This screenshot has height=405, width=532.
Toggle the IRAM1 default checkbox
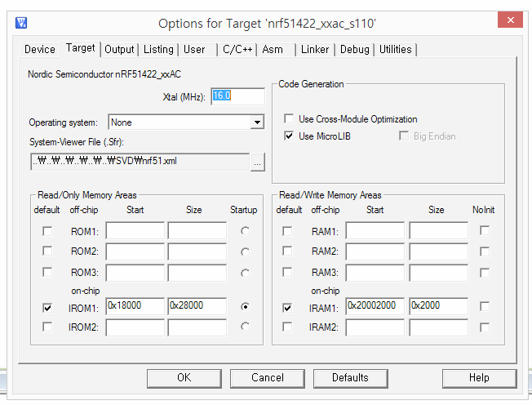point(287,308)
